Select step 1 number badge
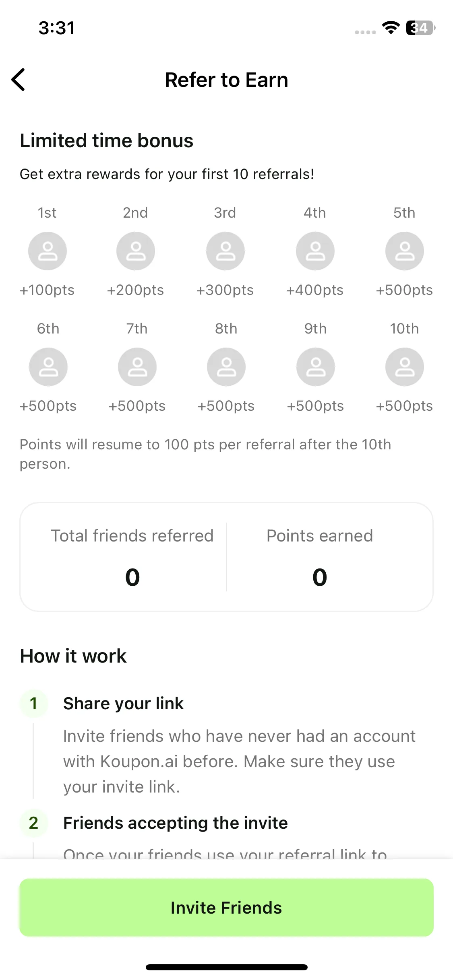The image size is (453, 980). pos(34,704)
